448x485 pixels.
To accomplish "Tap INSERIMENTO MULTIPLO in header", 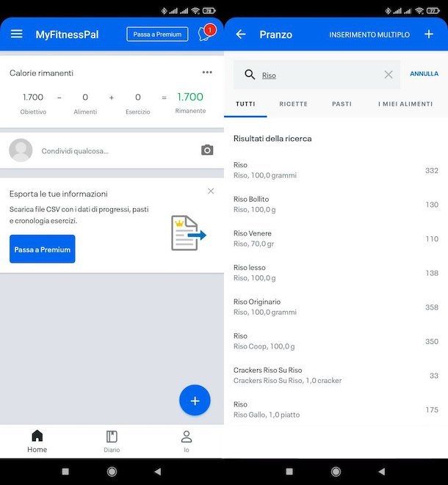I will pos(369,34).
